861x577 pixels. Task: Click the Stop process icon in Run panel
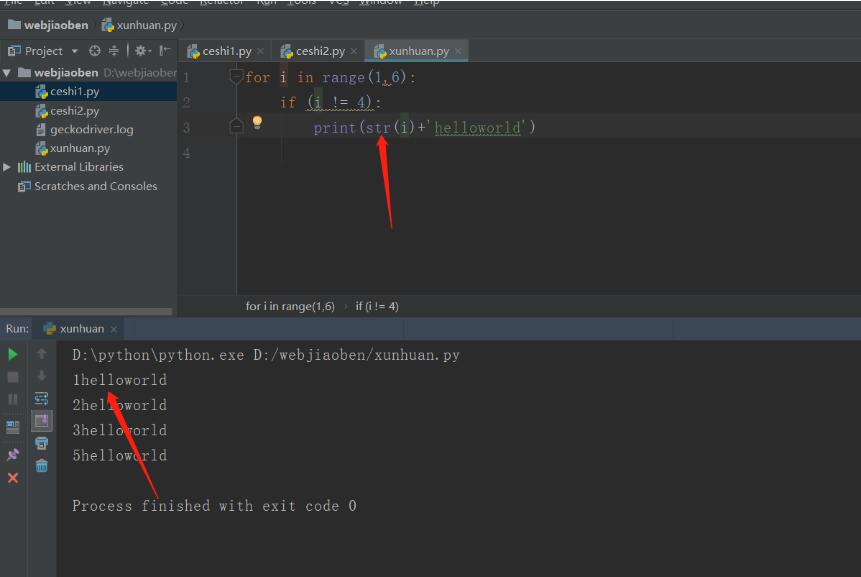[x=12, y=376]
